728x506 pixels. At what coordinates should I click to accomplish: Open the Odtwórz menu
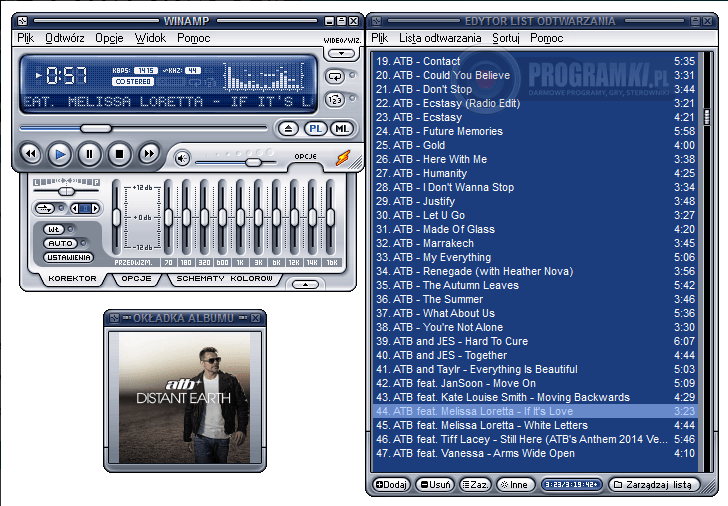(65, 38)
